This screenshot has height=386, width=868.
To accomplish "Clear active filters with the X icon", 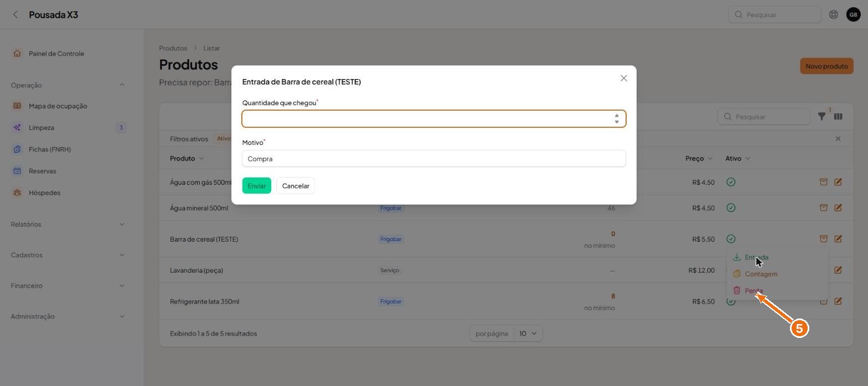I will tap(838, 139).
